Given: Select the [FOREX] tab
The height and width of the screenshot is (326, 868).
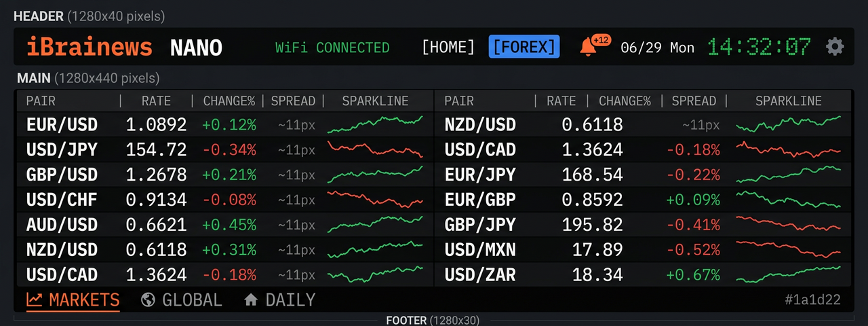Looking at the screenshot, I should [x=524, y=47].
